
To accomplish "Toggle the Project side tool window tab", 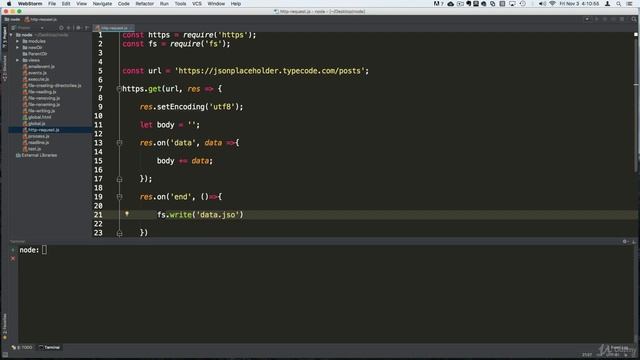I will pyautogui.click(x=4, y=38).
